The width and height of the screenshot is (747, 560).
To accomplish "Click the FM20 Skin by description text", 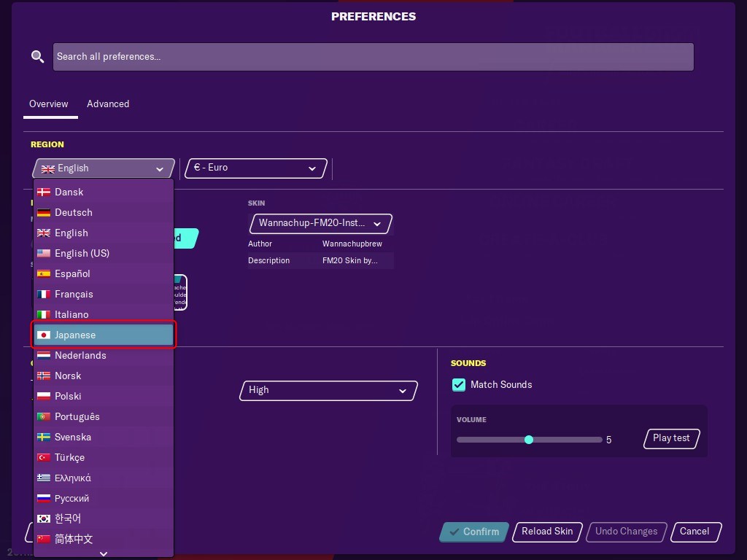I will pos(349,261).
